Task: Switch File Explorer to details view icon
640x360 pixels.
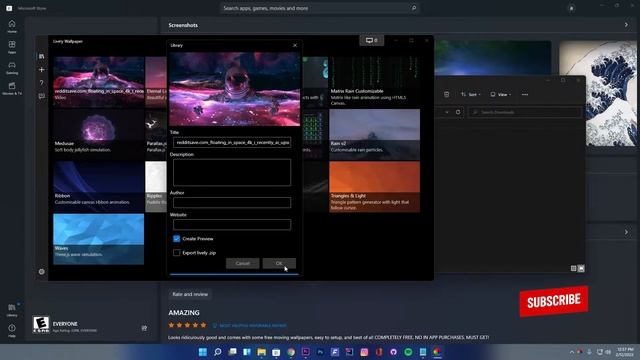Action: point(573,268)
